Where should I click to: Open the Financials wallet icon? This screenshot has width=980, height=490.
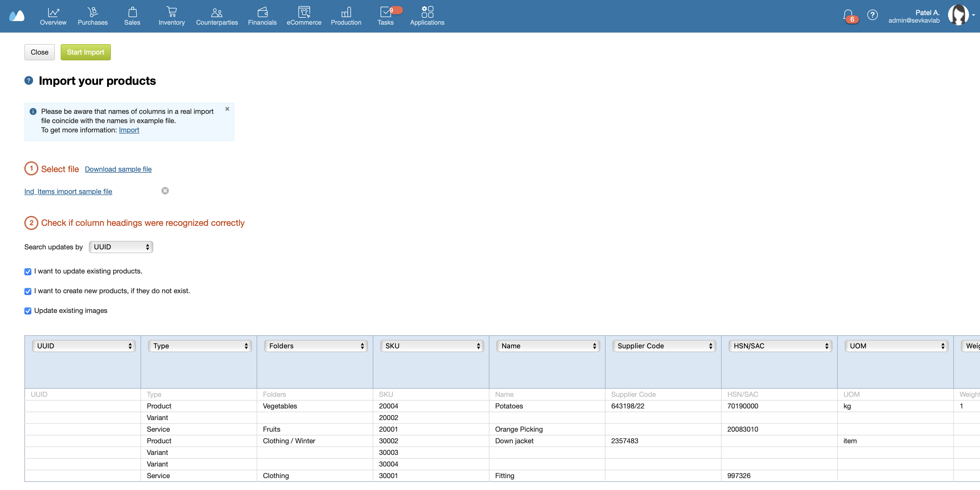(x=262, y=12)
